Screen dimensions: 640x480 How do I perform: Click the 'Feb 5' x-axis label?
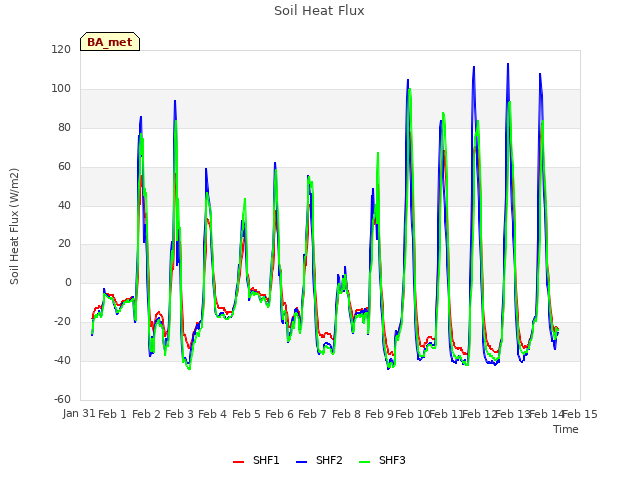pyautogui.click(x=246, y=414)
